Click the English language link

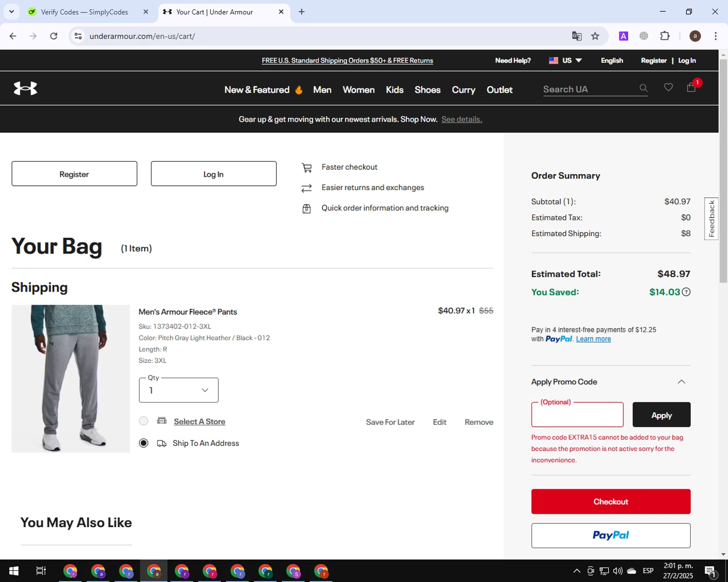point(612,61)
